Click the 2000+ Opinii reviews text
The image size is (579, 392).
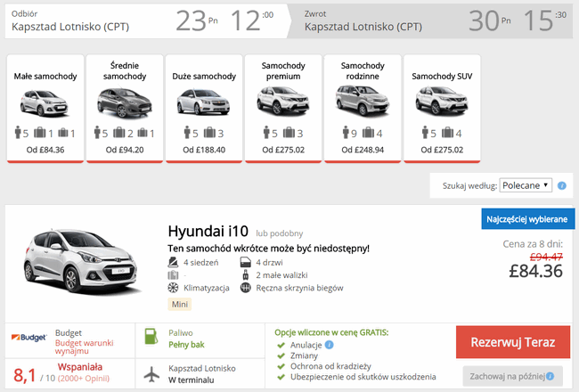[x=84, y=379]
